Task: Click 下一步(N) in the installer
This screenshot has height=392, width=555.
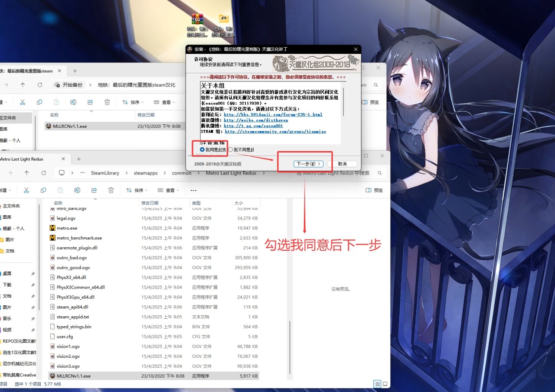Action: click(x=308, y=164)
